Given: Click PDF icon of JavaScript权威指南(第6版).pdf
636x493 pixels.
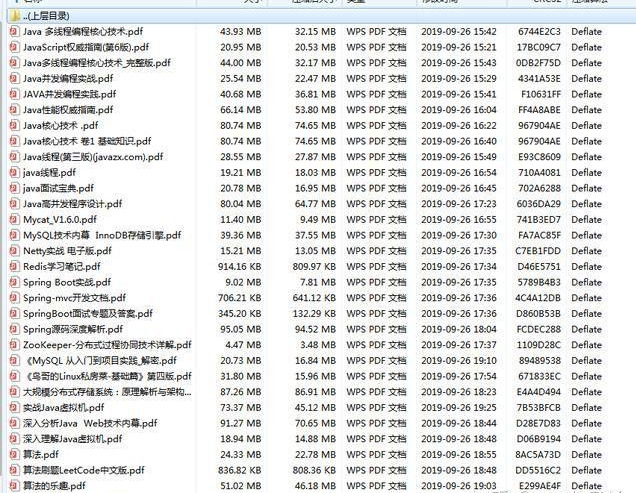Looking at the screenshot, I should [14, 47].
